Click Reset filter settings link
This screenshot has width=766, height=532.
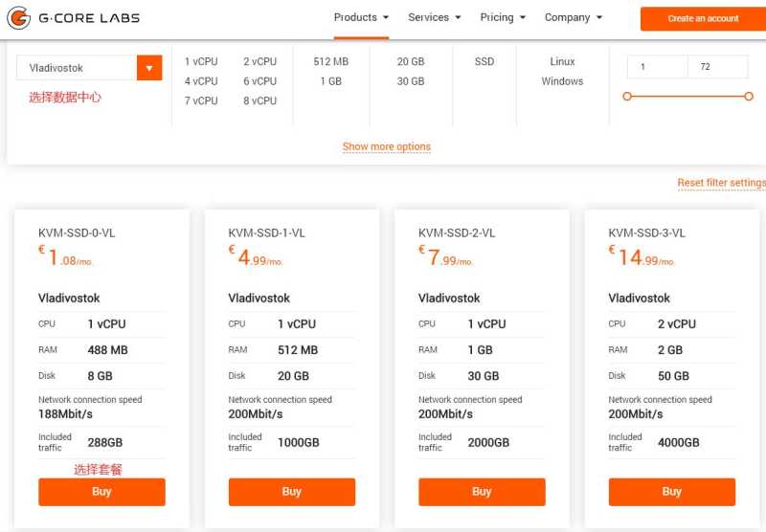[x=722, y=183]
